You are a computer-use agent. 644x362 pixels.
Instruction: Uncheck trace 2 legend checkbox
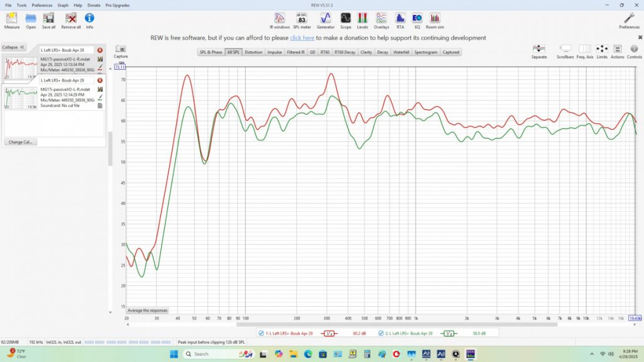coord(380,333)
